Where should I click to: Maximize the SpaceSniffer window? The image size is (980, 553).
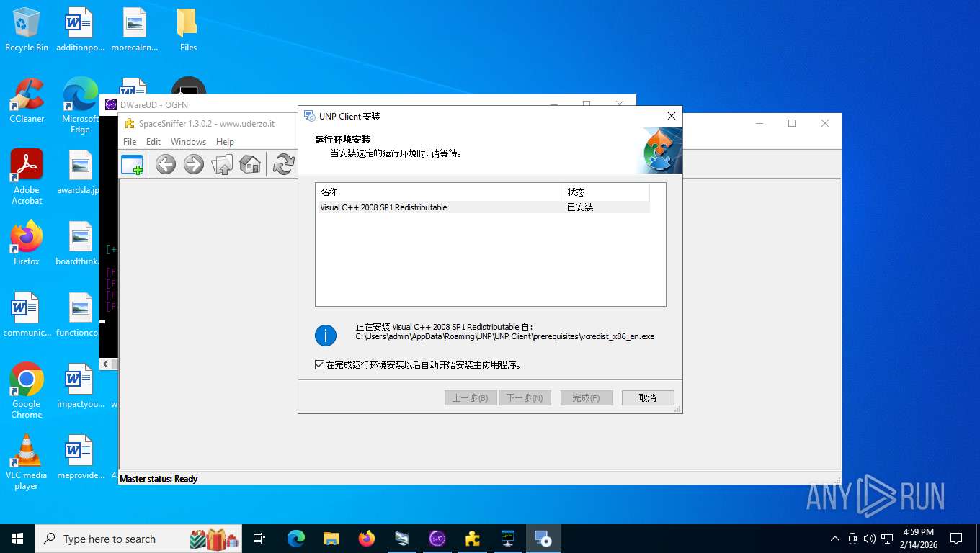click(x=792, y=123)
